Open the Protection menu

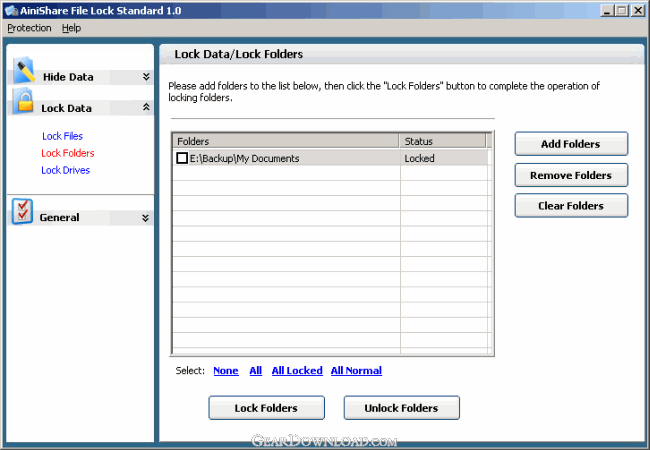(29, 28)
